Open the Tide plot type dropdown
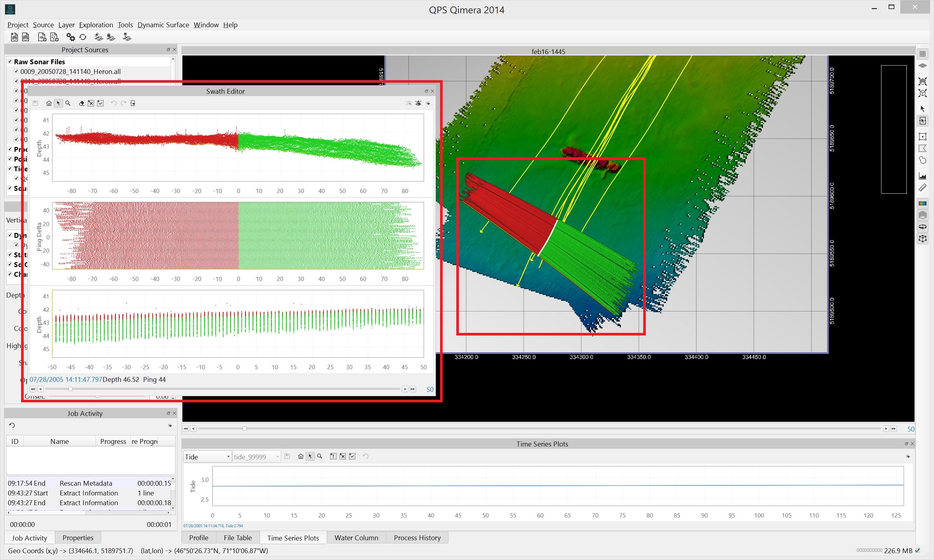Screen dimensions: 934x560 coord(207,457)
